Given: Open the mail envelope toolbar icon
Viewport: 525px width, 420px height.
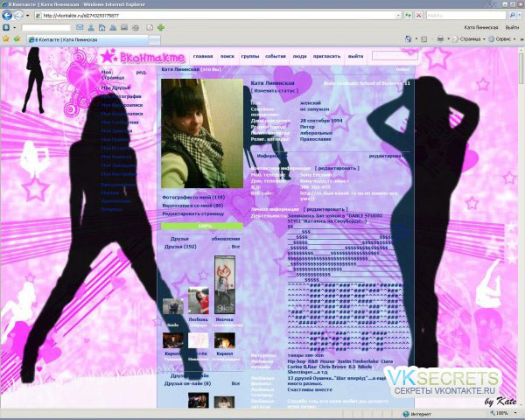Looking at the screenshot, I should (x=80, y=27).
